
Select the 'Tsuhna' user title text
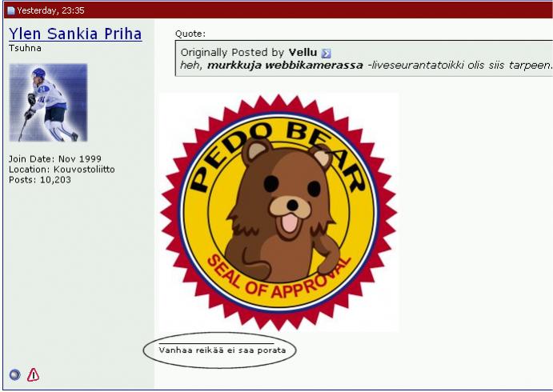coord(25,48)
